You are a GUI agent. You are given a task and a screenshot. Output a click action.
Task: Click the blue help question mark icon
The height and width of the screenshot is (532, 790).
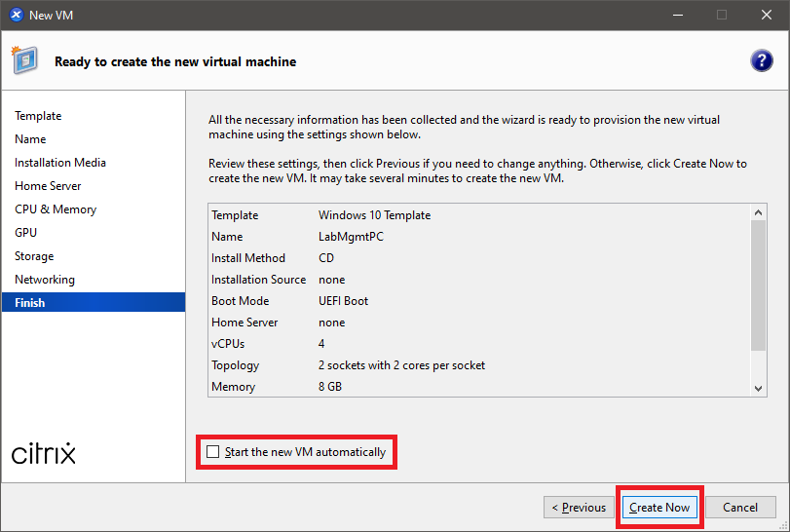pos(761,61)
